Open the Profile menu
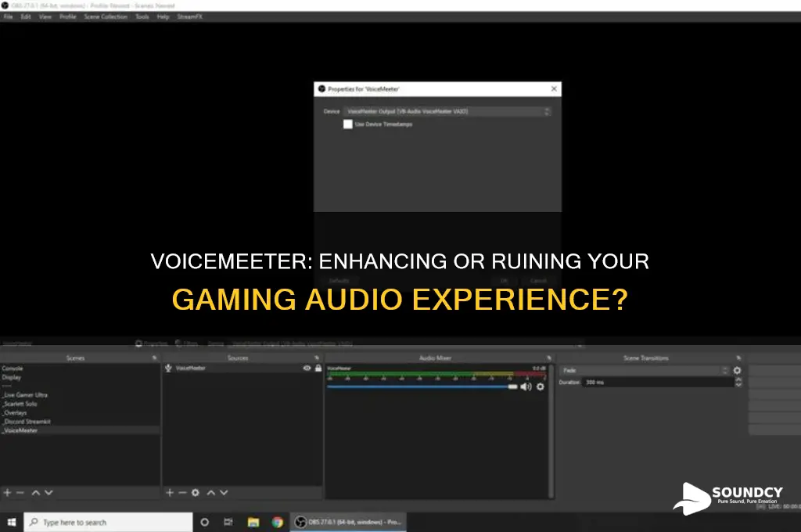 coord(67,17)
